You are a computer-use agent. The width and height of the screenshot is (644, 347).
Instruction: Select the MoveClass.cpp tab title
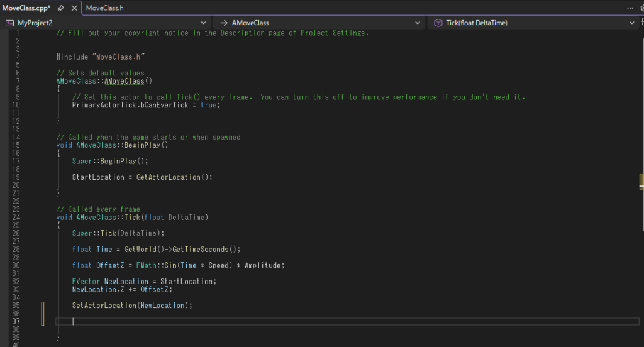(x=26, y=8)
